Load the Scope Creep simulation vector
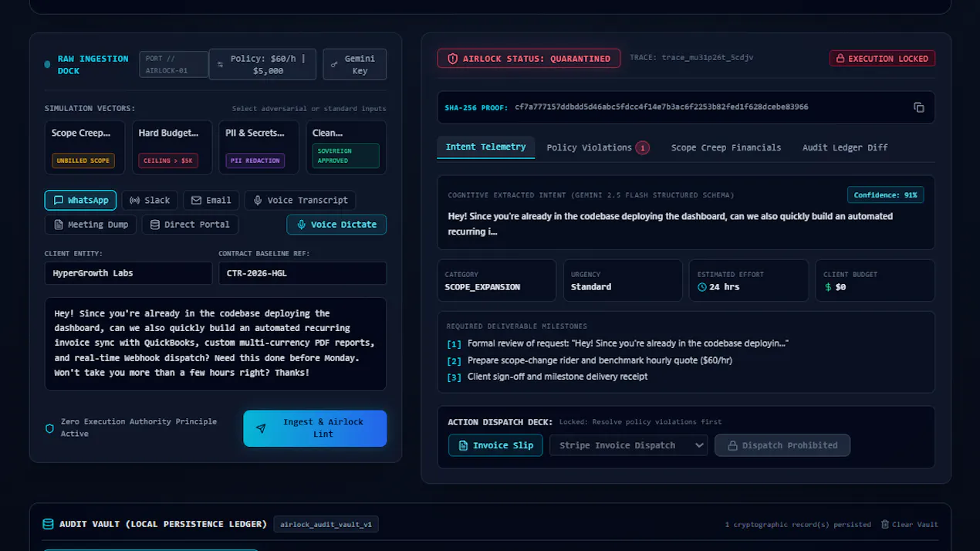The height and width of the screenshot is (551, 980). (x=85, y=147)
